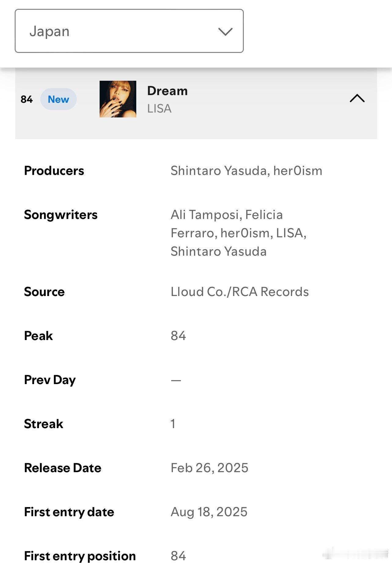
Task: Click the First entry position value 84
Action: point(178,556)
